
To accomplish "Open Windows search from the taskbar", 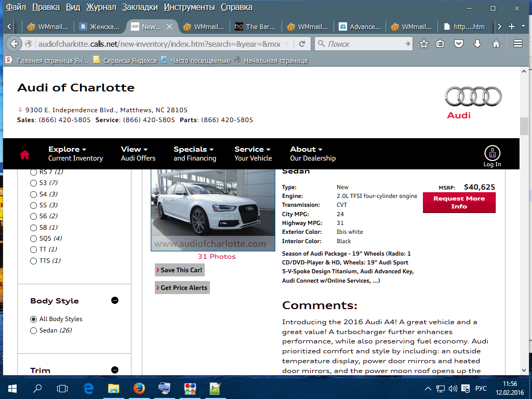I will pyautogui.click(x=37, y=389).
